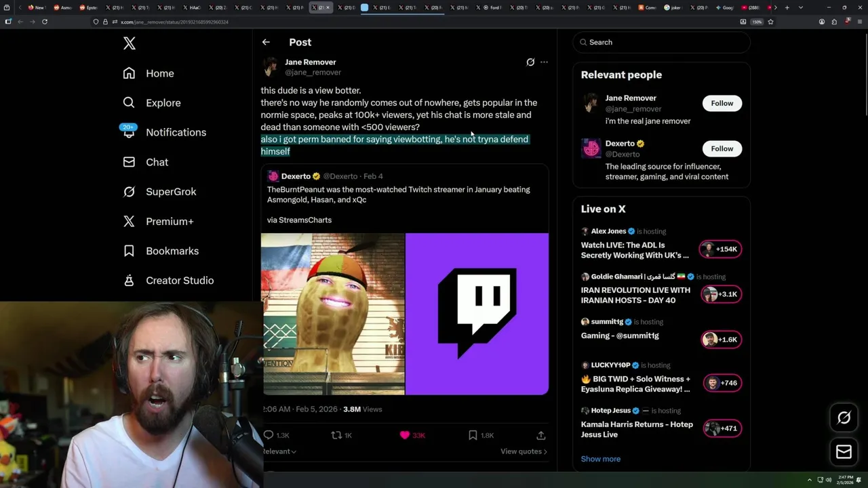Open the peanut character image

click(333, 314)
